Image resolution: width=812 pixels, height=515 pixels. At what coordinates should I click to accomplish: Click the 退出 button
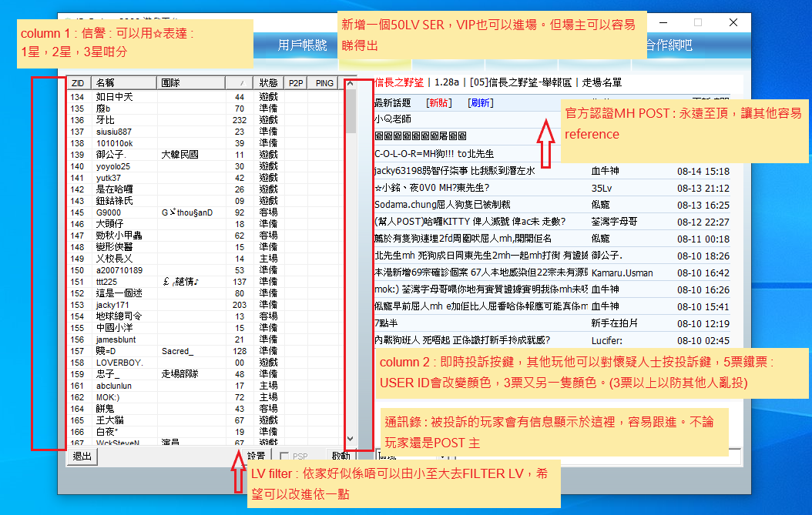pos(81,456)
